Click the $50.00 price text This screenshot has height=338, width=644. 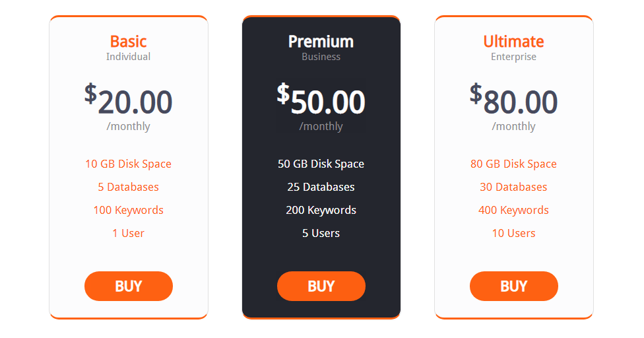[321, 100]
